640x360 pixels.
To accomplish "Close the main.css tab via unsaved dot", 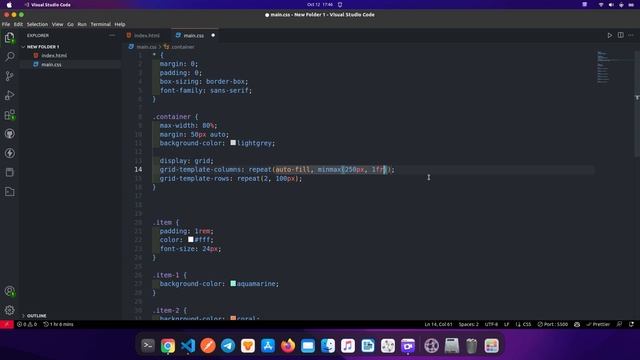I will 213,36.
